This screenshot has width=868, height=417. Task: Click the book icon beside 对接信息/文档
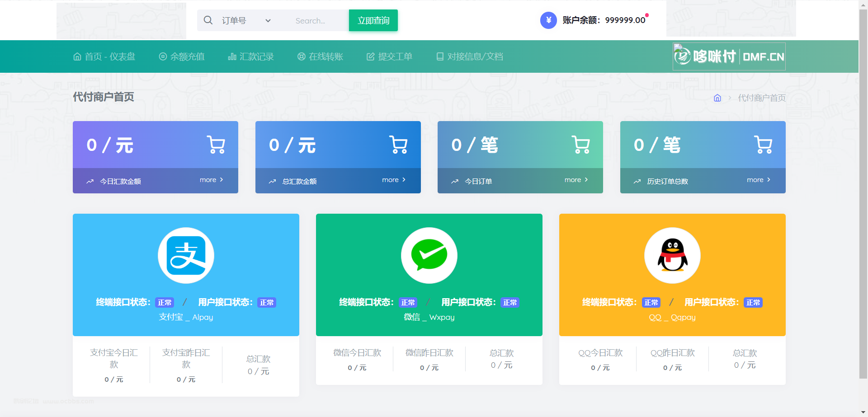coord(440,56)
